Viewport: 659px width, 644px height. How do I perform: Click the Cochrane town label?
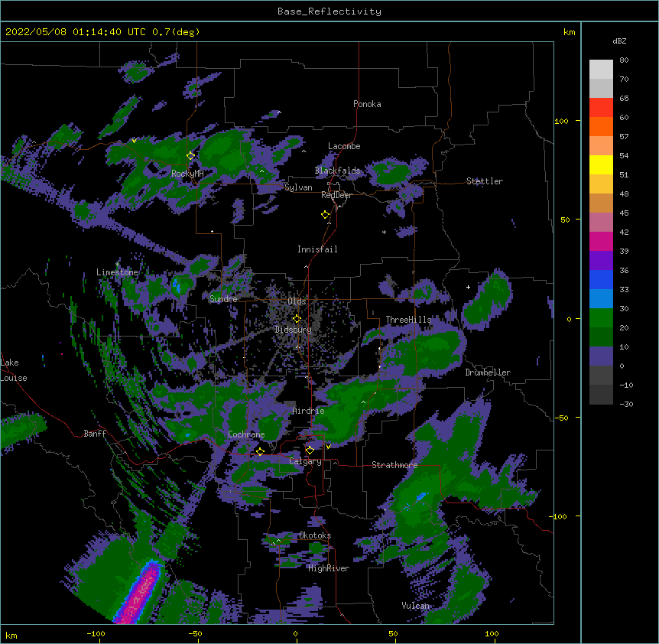click(x=246, y=434)
